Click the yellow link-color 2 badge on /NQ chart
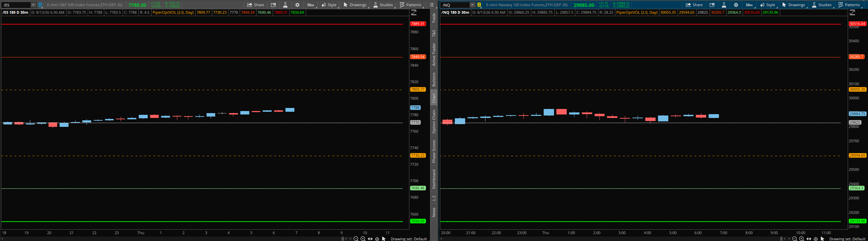The width and height of the screenshot is (868, 241). pyautogui.click(x=479, y=5)
